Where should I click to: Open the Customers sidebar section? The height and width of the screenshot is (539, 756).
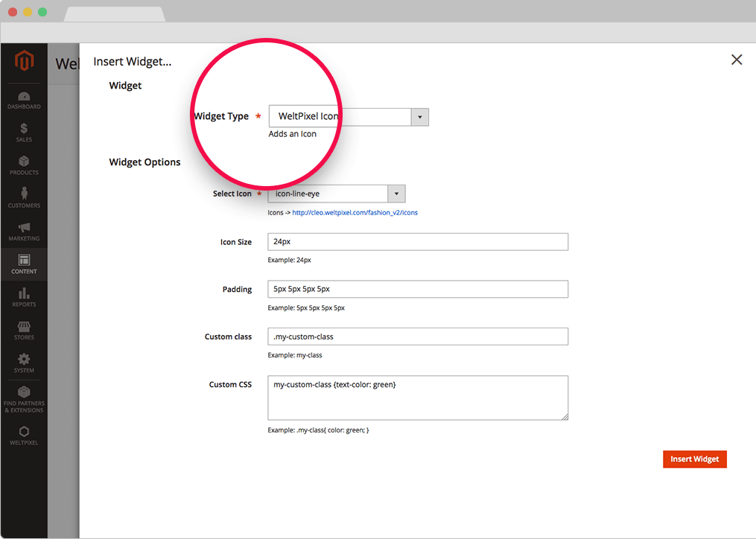[x=24, y=198]
